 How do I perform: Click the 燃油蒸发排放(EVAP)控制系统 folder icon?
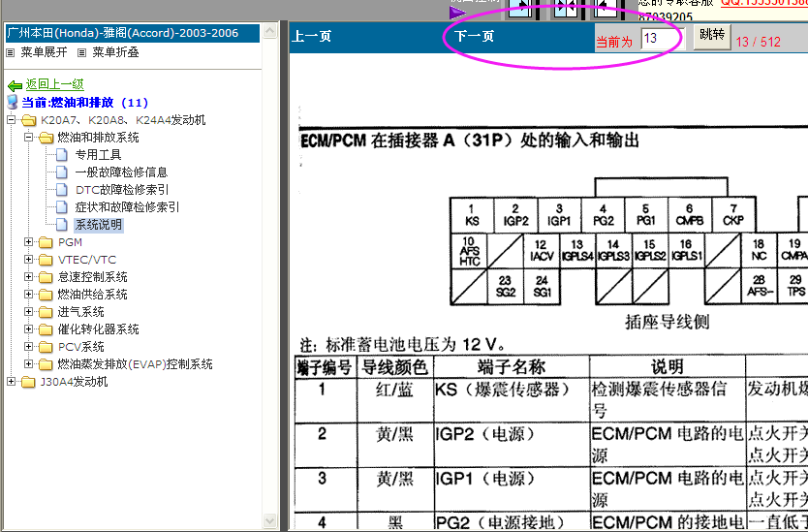pyautogui.click(x=47, y=364)
